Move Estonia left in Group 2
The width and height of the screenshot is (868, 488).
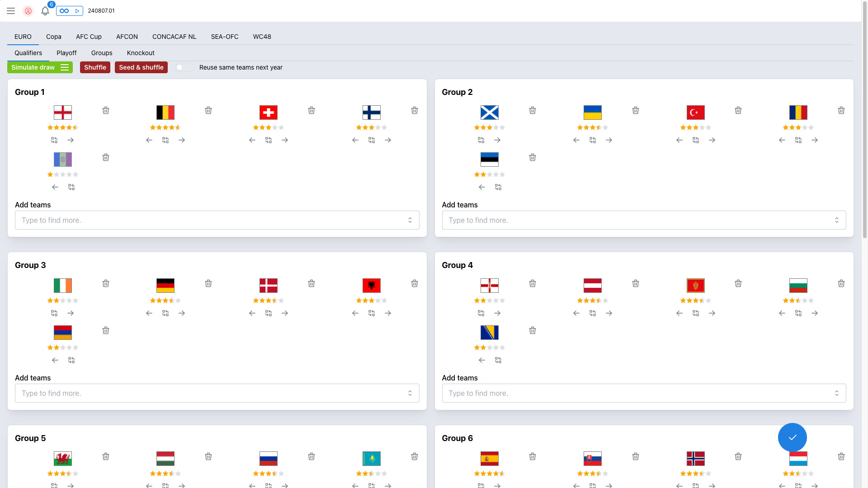point(481,187)
